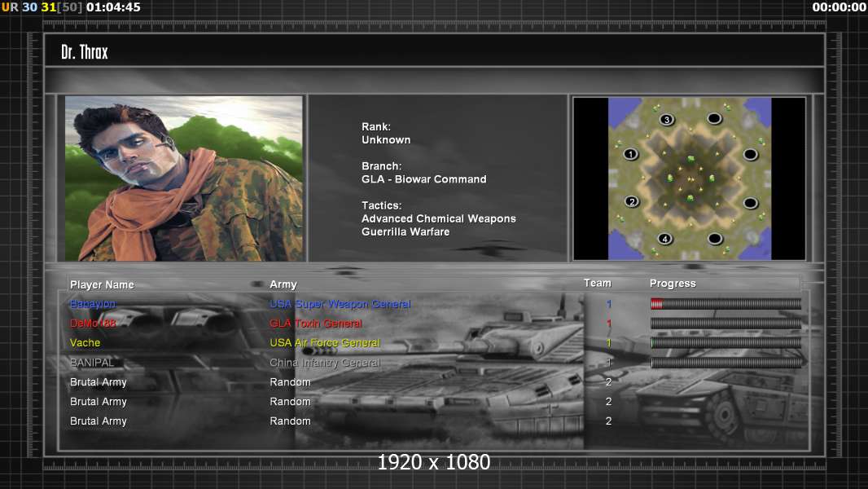Click DeMo188's loading progress bar
The width and height of the screenshot is (868, 489).
pos(726,323)
